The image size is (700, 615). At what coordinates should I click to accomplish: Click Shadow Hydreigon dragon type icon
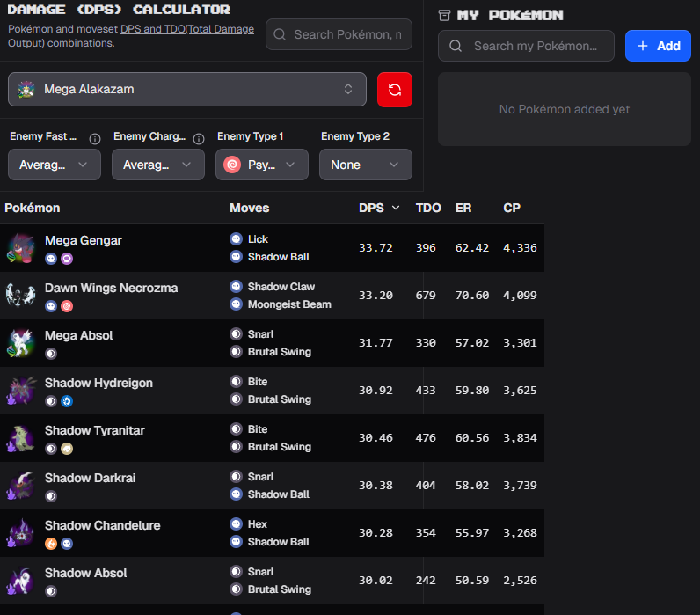[x=67, y=401]
